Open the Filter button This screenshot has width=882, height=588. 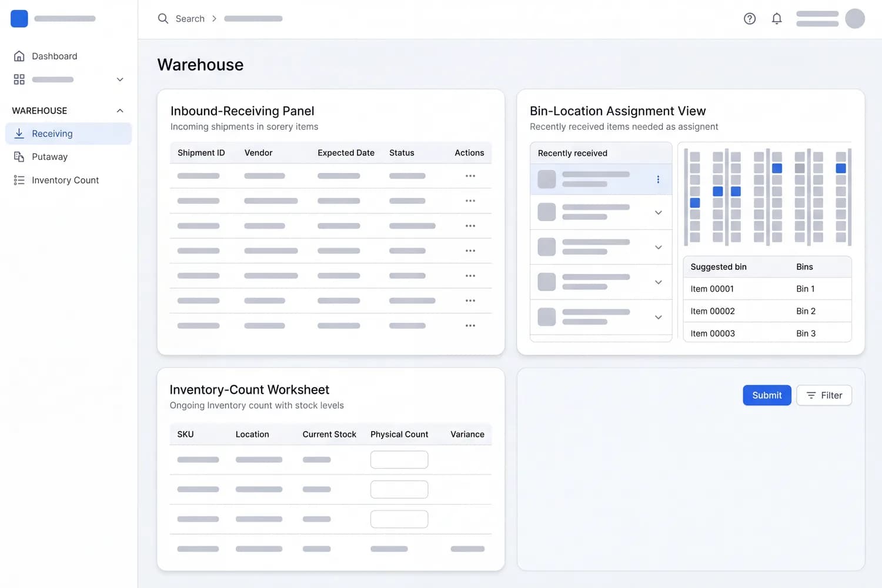point(824,395)
